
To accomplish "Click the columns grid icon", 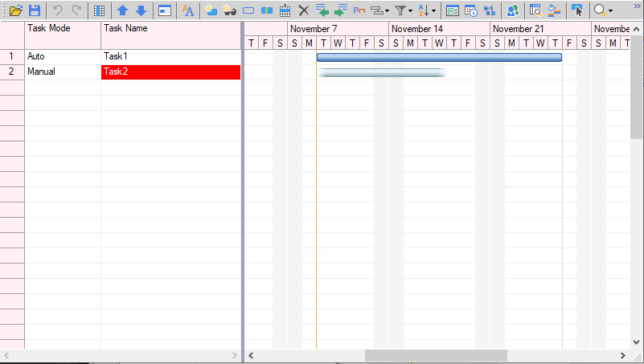I will click(x=99, y=10).
